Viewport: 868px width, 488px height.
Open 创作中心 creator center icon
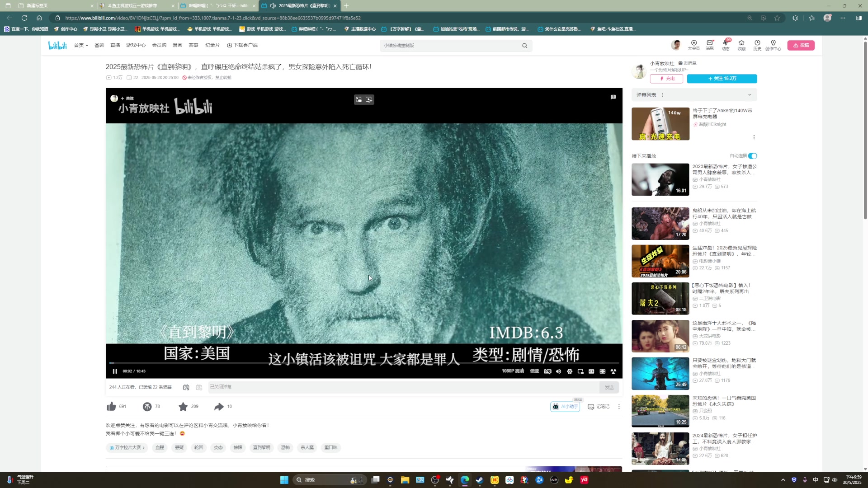pos(773,45)
